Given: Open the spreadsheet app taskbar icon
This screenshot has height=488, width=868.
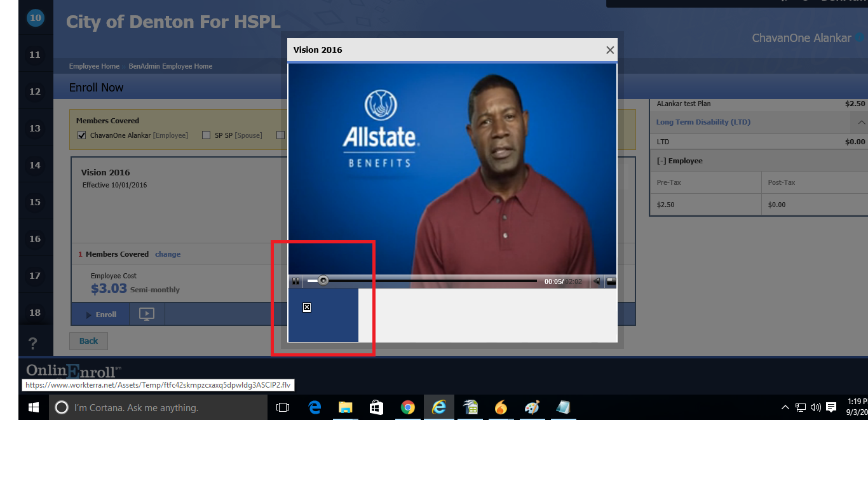Looking at the screenshot, I should 470,407.
